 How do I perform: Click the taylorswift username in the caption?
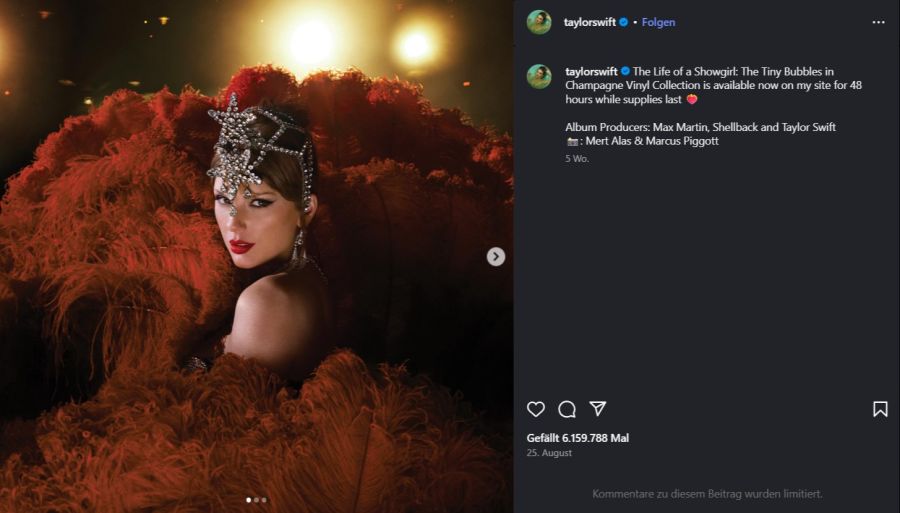coord(590,72)
